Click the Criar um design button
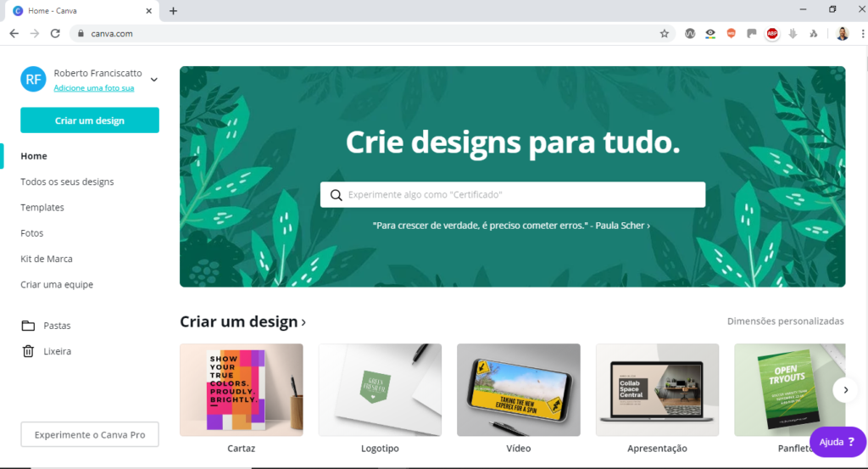868x469 pixels. click(x=90, y=120)
